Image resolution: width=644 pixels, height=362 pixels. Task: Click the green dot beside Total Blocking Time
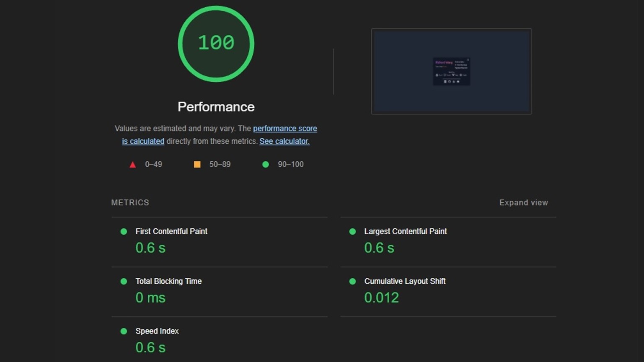click(x=124, y=282)
